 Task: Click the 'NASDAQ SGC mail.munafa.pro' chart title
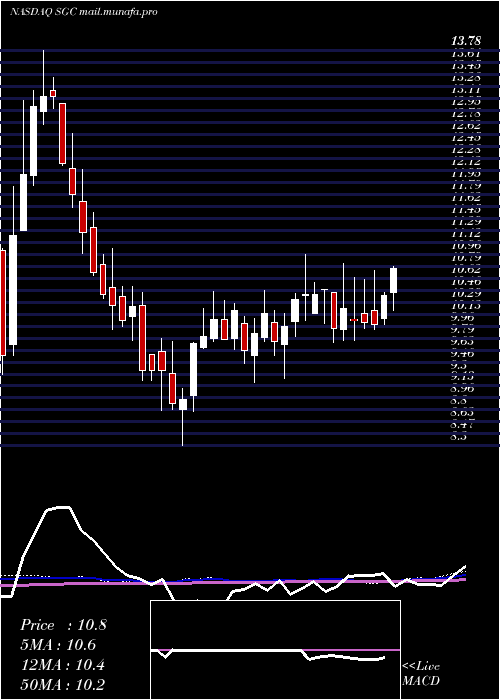pos(83,12)
